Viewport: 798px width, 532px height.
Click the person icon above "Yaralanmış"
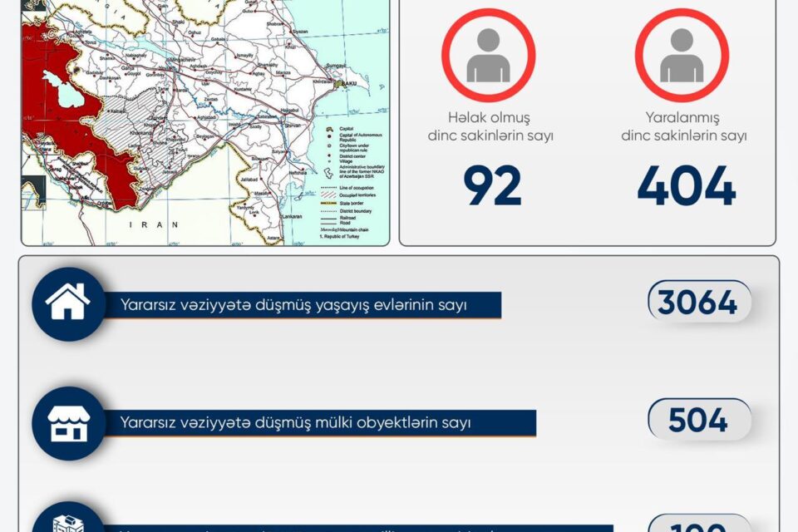click(682, 55)
